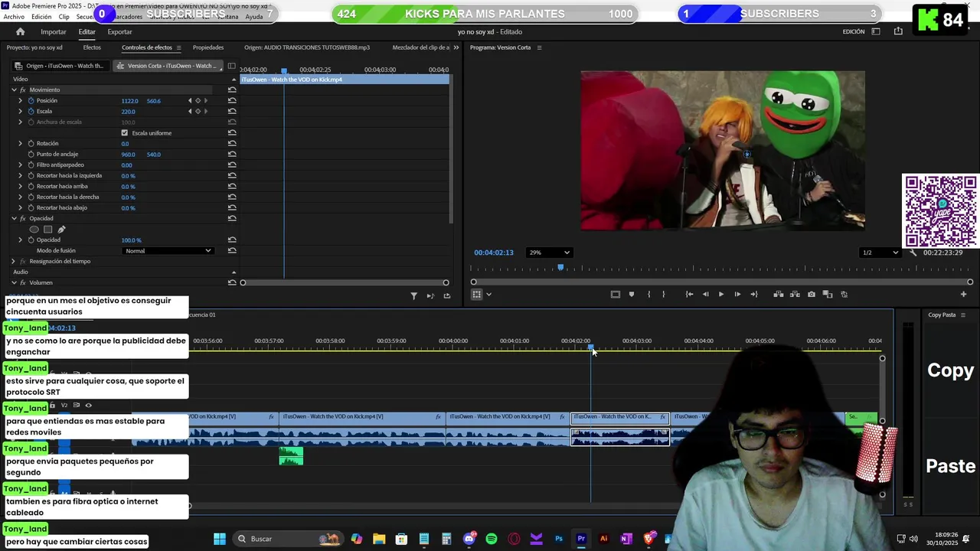Open the 29% zoom level dropdown
This screenshot has width=980, height=551.
[549, 253]
